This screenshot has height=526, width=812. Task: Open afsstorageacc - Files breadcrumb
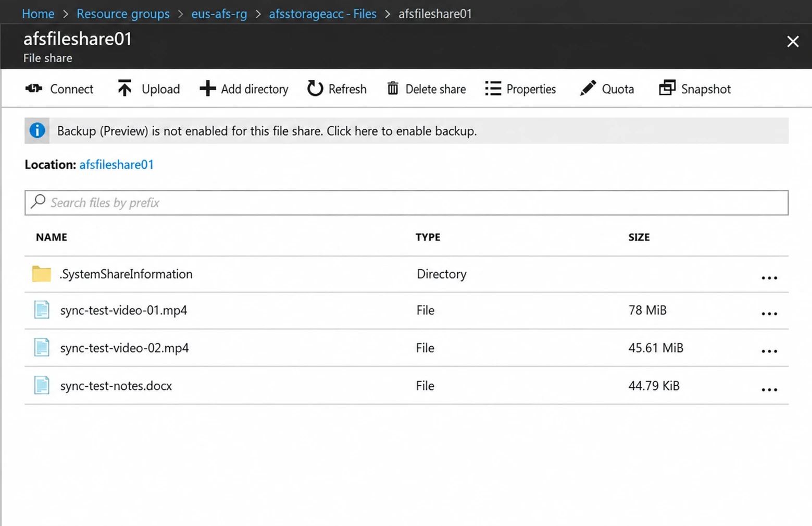[322, 14]
